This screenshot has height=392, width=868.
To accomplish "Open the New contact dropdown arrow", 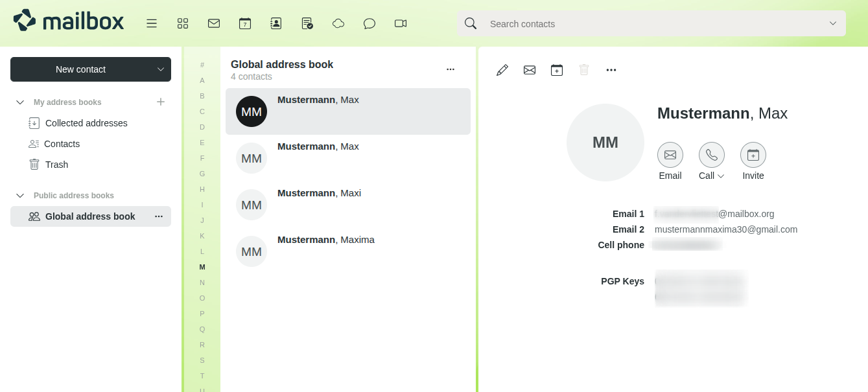I will pos(161,69).
